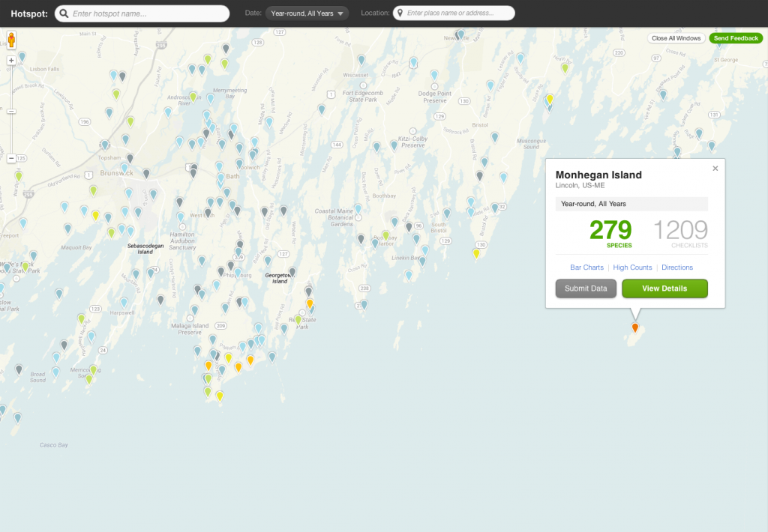
Task: Open the Year-round, All Years date dropdown
Action: tap(307, 12)
